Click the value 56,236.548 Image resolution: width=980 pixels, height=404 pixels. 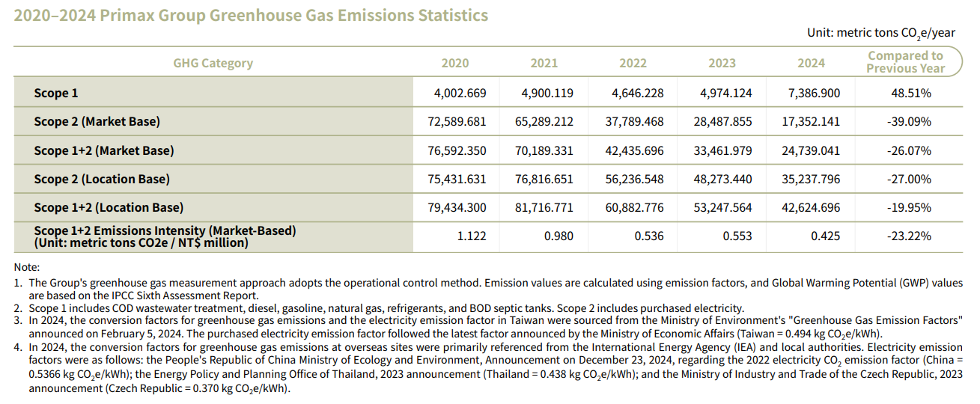coord(634,179)
